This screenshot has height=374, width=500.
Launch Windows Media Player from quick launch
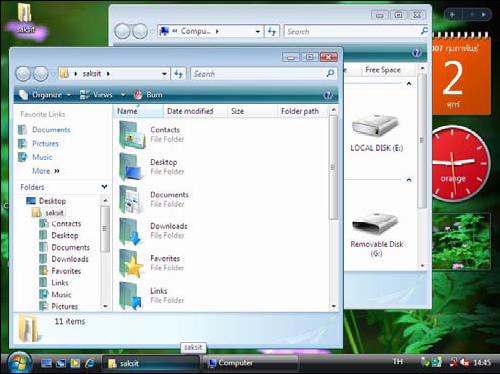pos(75,363)
